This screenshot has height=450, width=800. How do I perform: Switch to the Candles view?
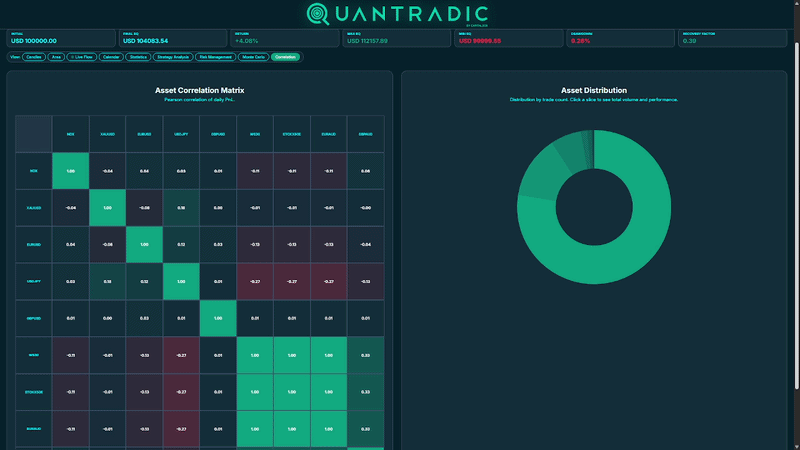pyautogui.click(x=34, y=57)
